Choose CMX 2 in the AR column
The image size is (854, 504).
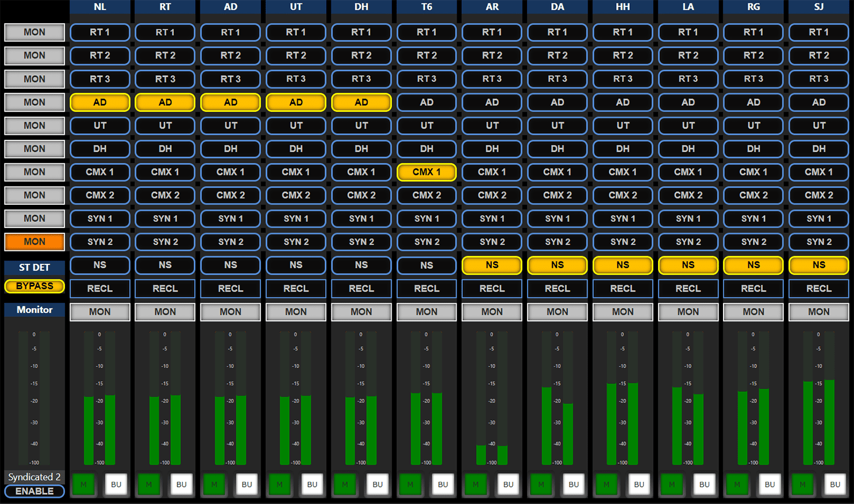[x=492, y=195]
